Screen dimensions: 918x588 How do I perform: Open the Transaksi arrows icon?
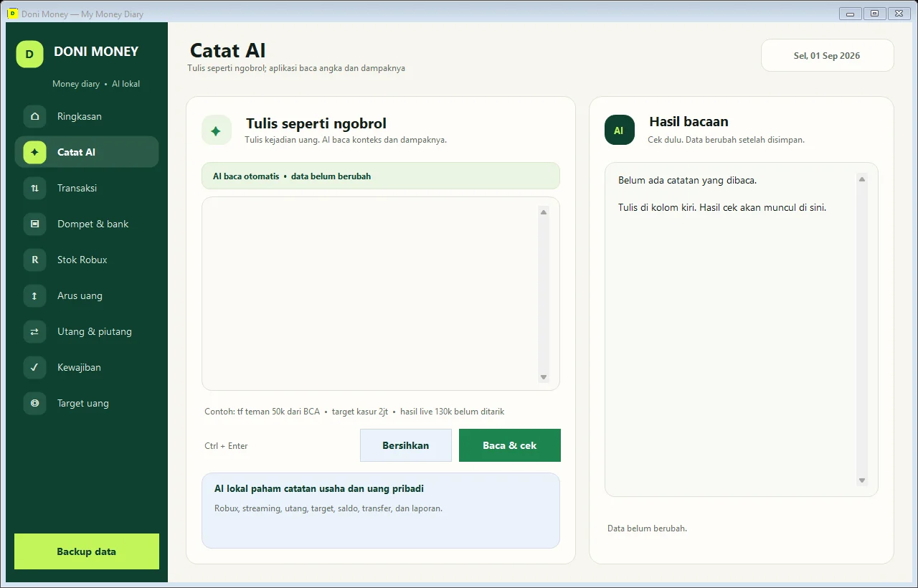(x=34, y=188)
